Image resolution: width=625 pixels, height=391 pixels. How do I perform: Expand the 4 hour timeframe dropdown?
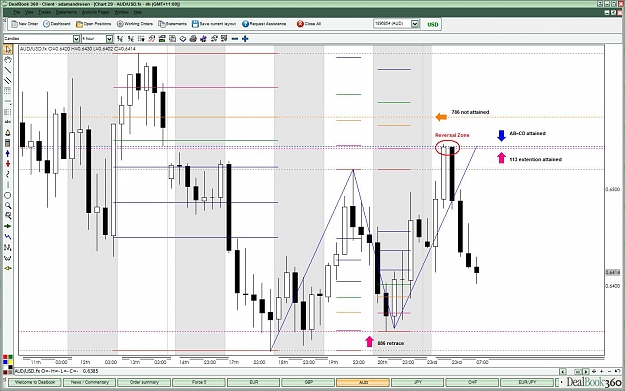point(110,39)
